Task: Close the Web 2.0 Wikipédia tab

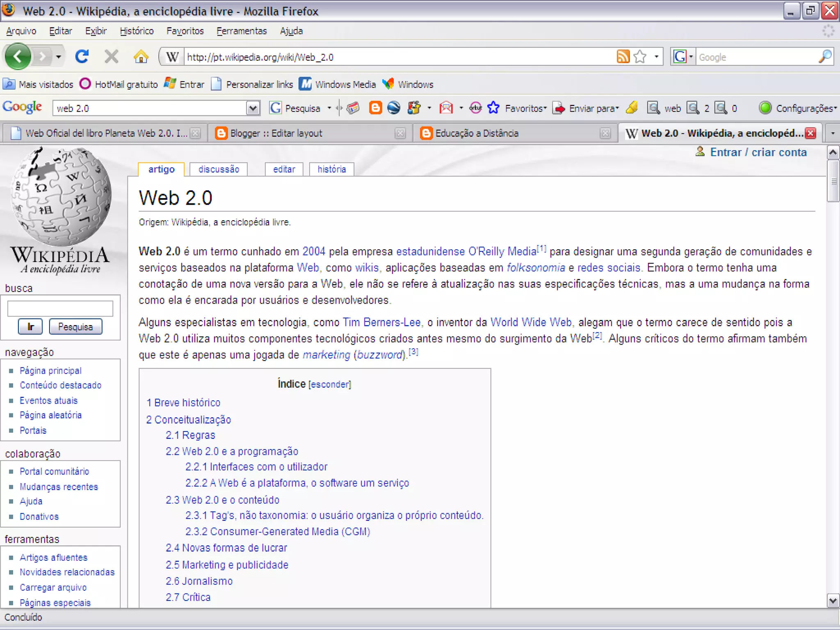Action: 810,133
